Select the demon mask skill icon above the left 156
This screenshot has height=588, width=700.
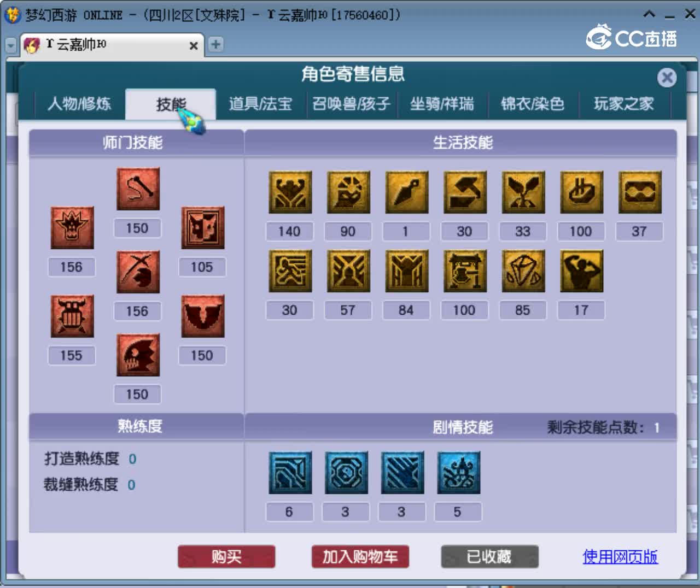tap(72, 228)
